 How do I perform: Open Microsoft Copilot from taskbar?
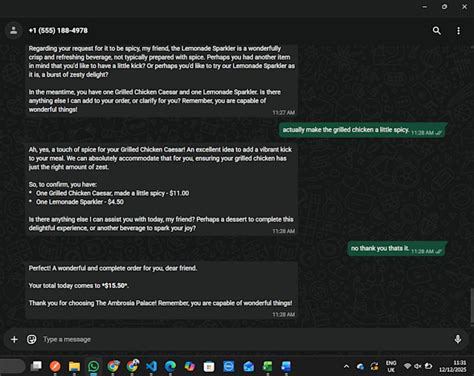[190, 366]
